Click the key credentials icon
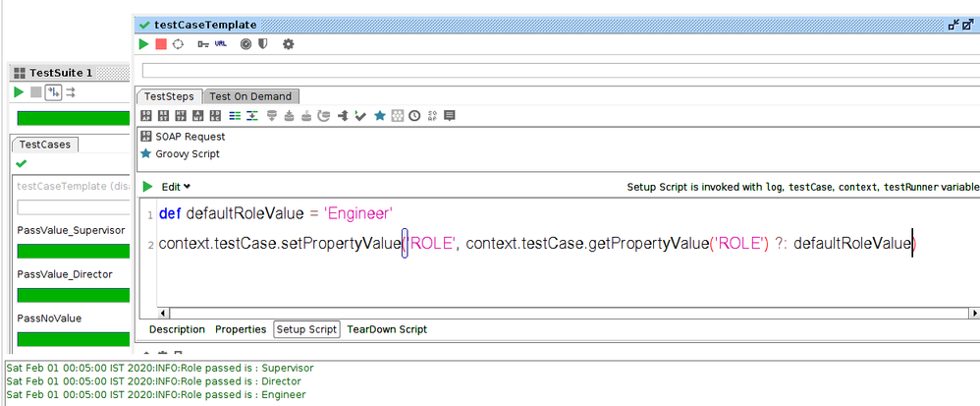Screen dimensions: 980x406 point(203,44)
